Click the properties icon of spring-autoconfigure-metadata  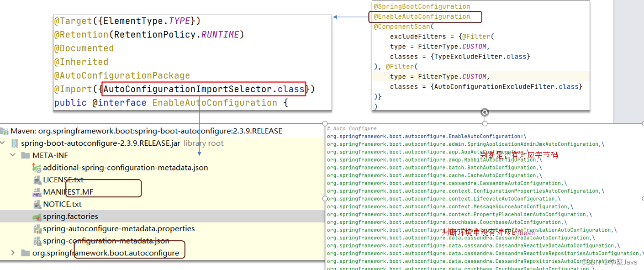click(37, 229)
